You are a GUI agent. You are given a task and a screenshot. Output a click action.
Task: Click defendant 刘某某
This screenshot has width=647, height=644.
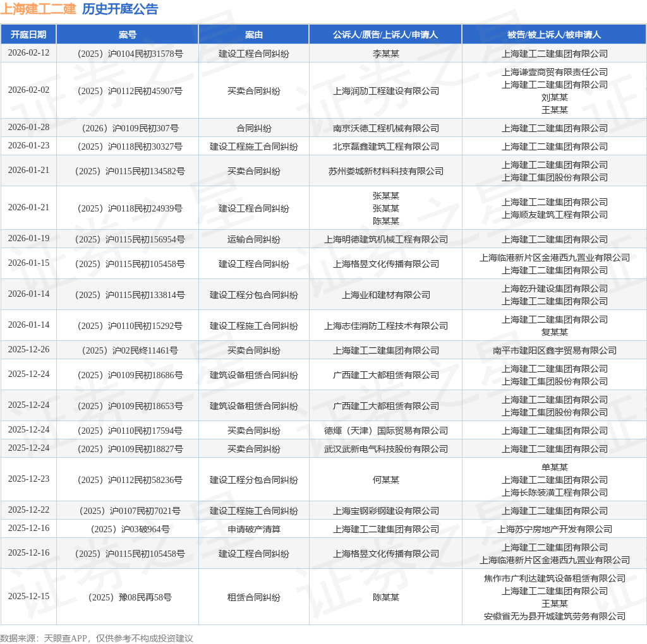(555, 97)
